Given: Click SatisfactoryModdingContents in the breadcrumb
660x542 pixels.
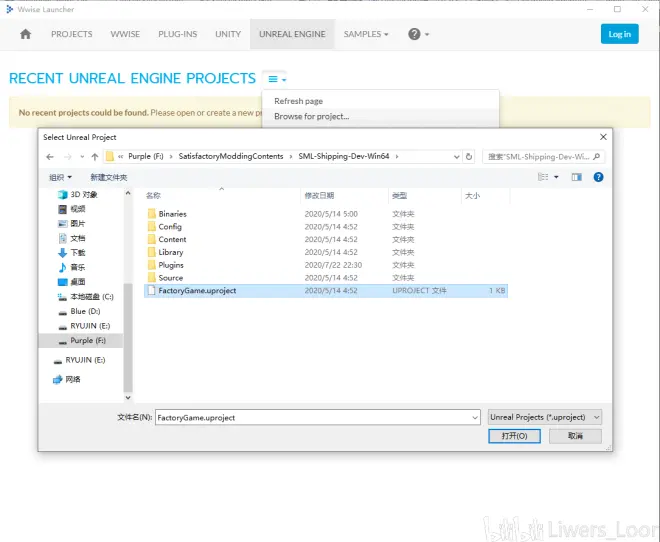Looking at the screenshot, I should pyautogui.click(x=231, y=156).
